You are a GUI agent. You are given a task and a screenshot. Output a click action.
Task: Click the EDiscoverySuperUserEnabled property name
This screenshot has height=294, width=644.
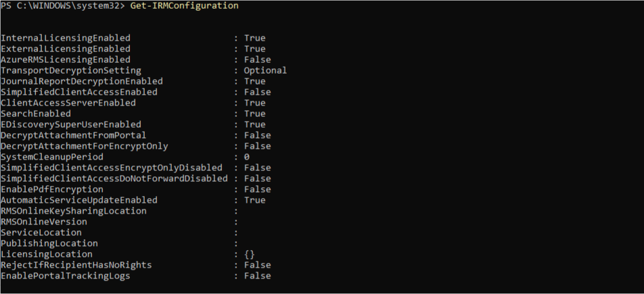point(71,124)
